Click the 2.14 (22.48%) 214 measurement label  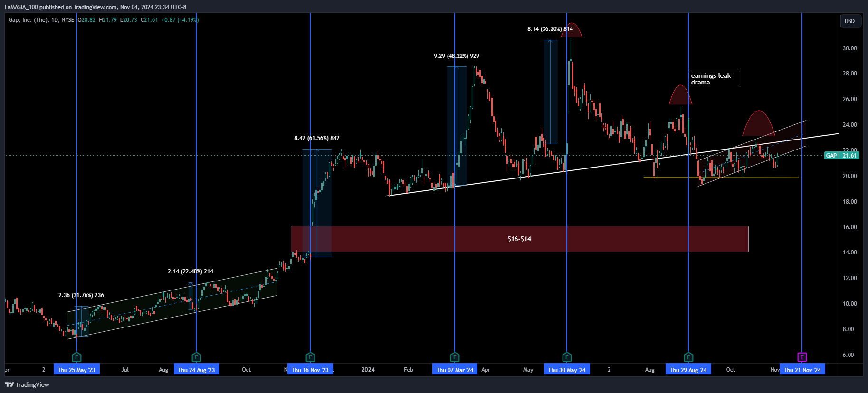pos(191,271)
